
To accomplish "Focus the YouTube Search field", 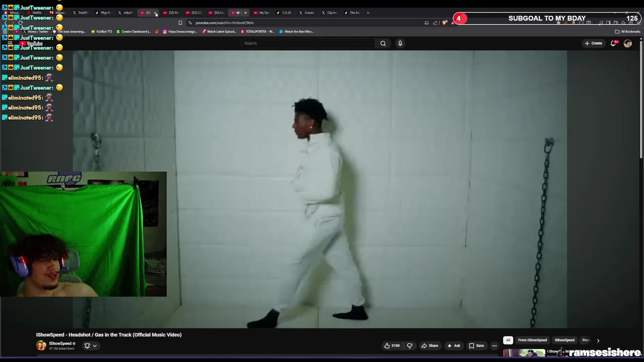I will point(308,43).
